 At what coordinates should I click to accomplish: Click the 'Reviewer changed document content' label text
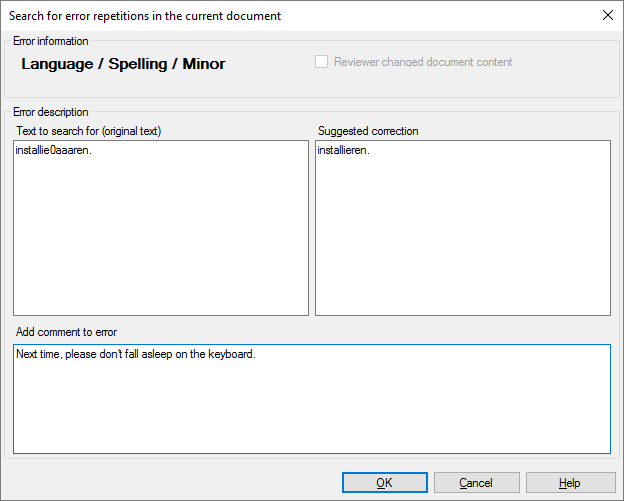point(423,62)
